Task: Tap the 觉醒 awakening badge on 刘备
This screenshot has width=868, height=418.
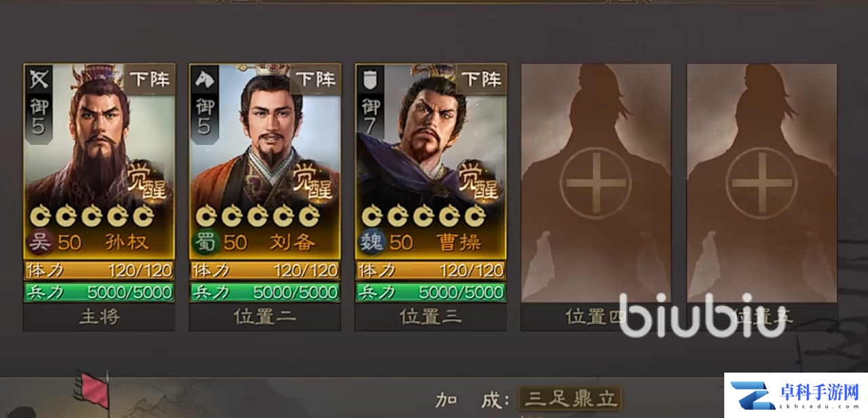Action: pos(311,181)
